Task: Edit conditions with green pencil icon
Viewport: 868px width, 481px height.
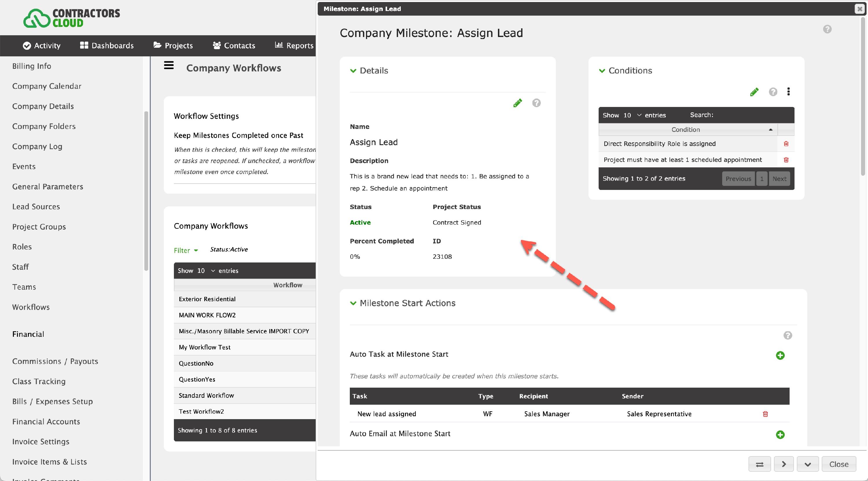Action: click(x=755, y=92)
